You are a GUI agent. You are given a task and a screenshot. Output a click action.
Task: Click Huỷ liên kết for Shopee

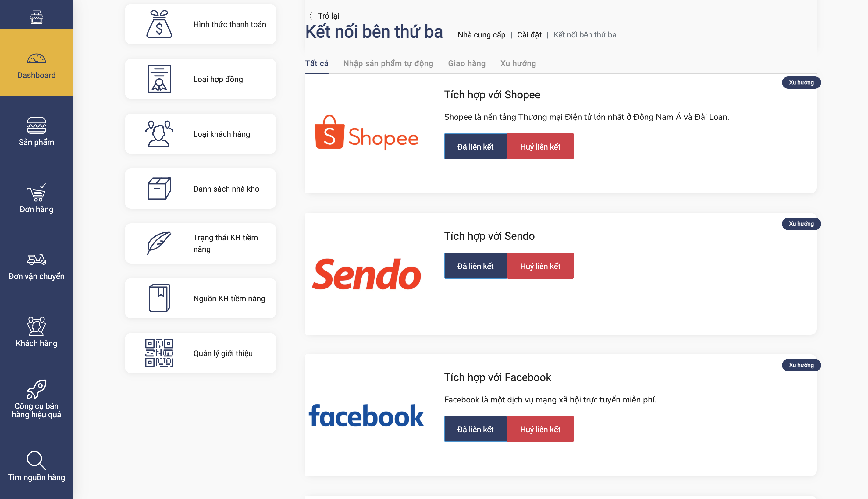pos(540,146)
